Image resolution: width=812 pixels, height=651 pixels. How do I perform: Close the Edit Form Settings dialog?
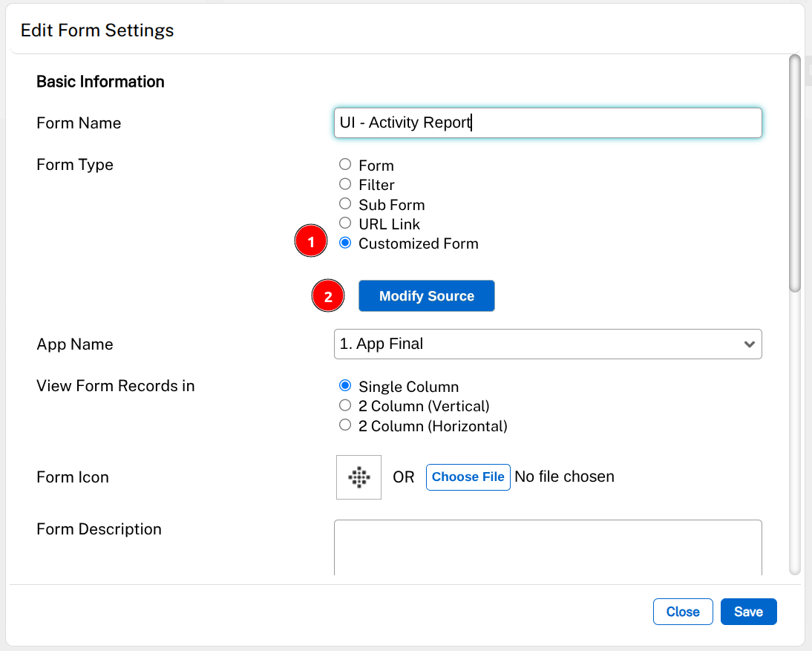682,612
